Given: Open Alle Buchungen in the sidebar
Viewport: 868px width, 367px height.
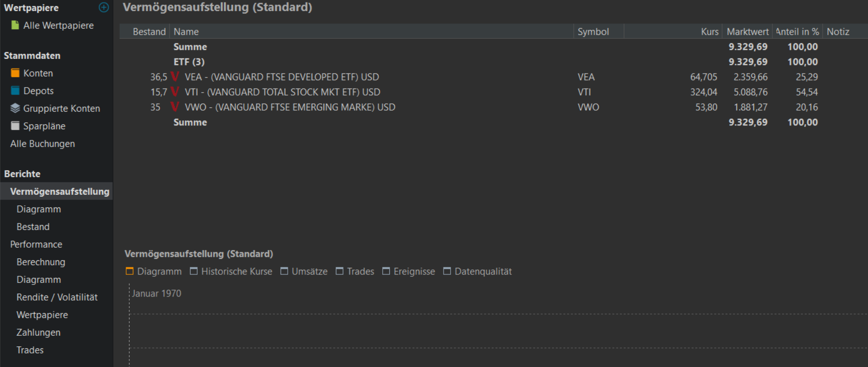Looking at the screenshot, I should (x=43, y=143).
